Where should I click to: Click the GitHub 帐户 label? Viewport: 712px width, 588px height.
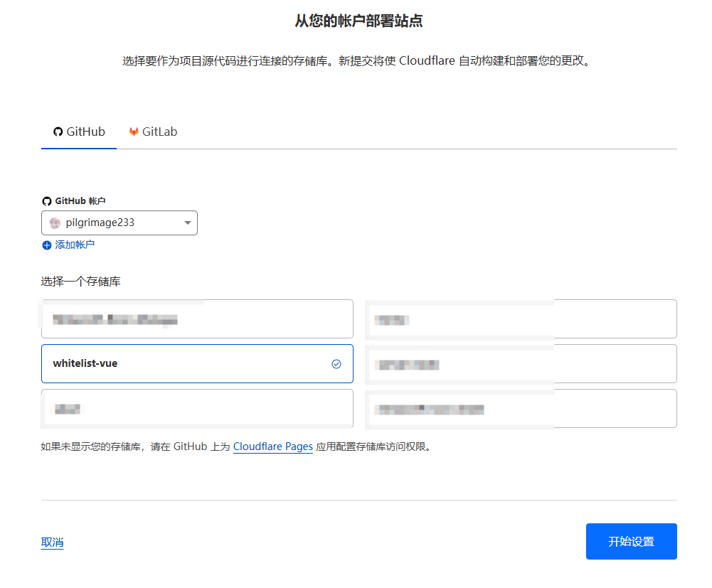74,201
